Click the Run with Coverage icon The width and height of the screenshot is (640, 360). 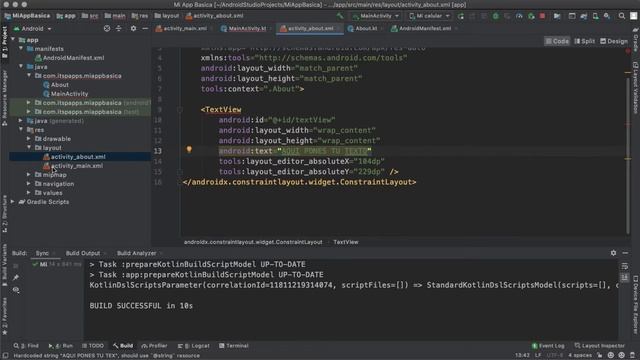pos(507,16)
